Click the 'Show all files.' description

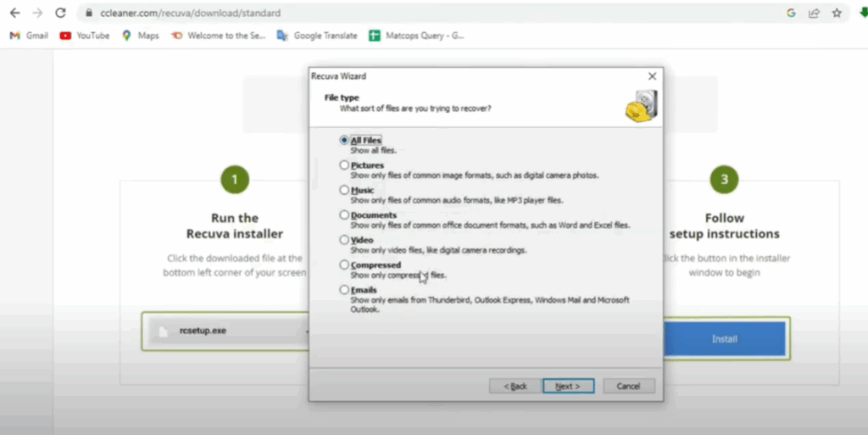(374, 150)
